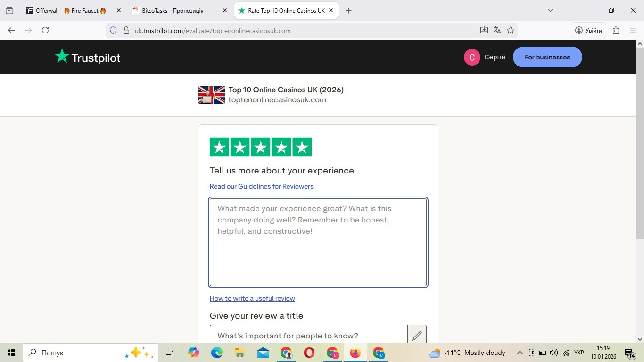The height and width of the screenshot is (362, 644).
Task: Click the install/download icon in the address bar
Action: coord(484,30)
